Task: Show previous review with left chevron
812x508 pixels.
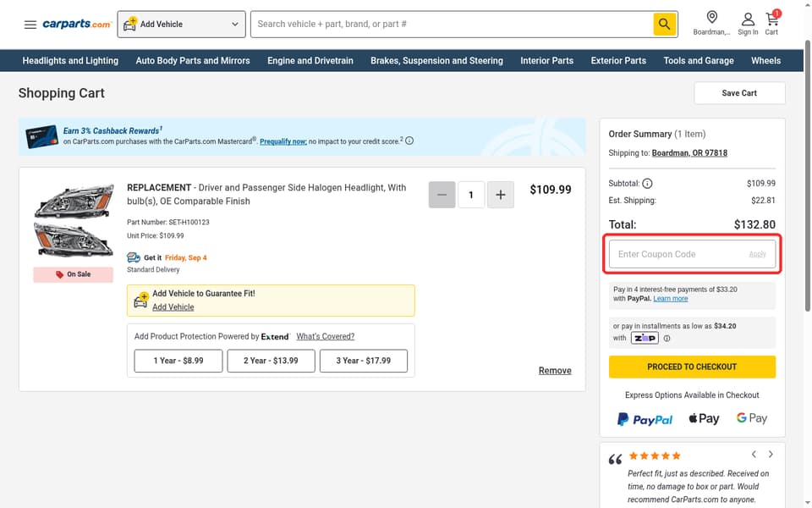Action: pos(754,455)
